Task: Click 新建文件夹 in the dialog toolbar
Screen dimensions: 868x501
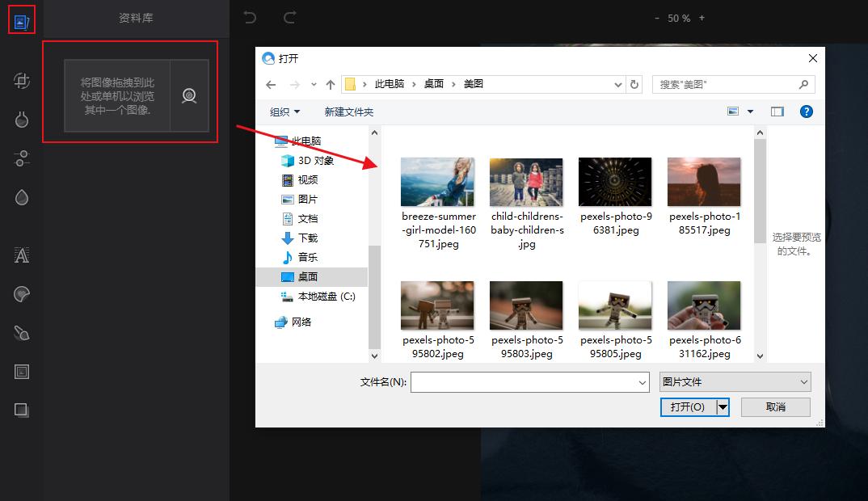Action: click(x=348, y=111)
